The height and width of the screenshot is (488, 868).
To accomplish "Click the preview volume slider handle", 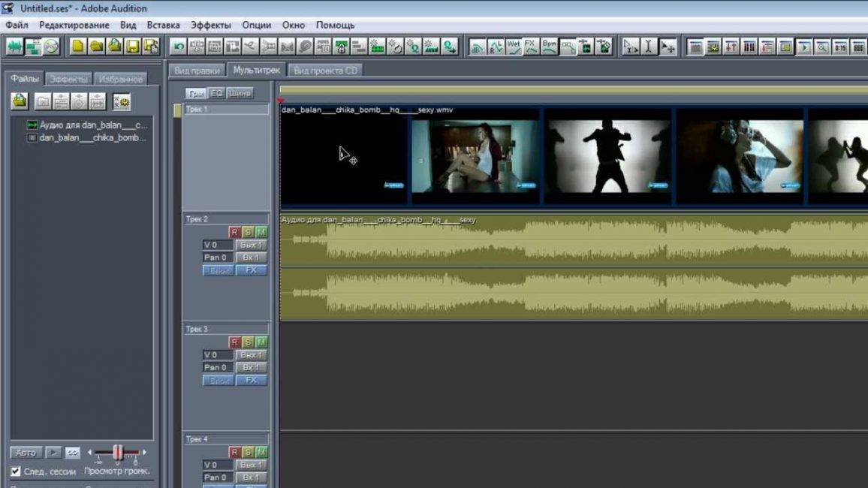I will pos(118,453).
